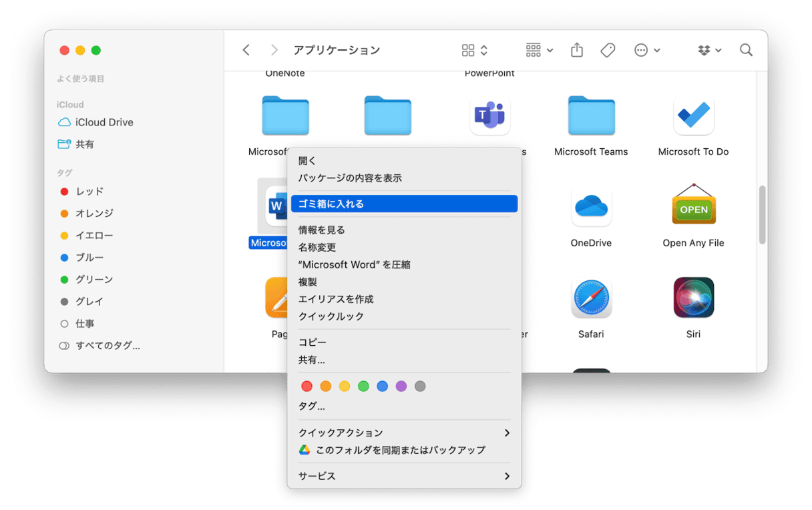Go back with the back arrow

click(x=246, y=50)
